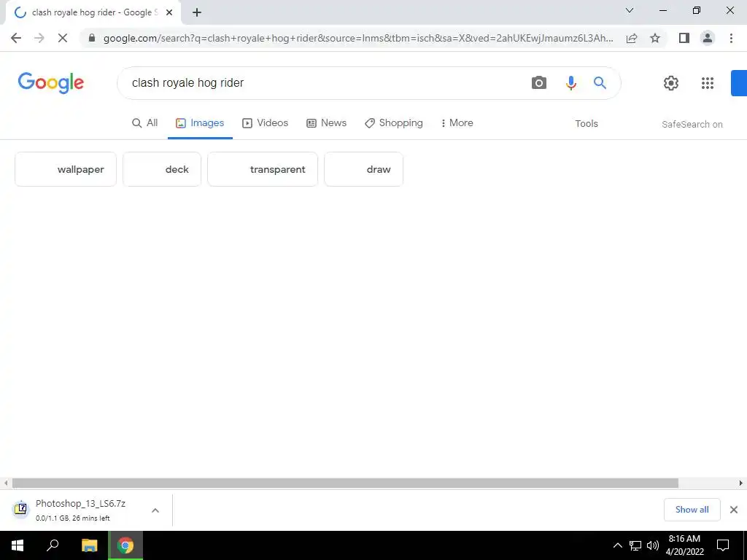747x560 pixels.
Task: Click the Chrome taskbar icon
Action: [125, 545]
